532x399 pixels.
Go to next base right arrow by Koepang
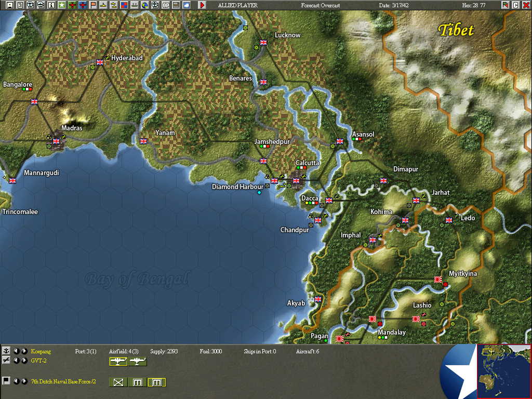pyautogui.click(x=24, y=351)
